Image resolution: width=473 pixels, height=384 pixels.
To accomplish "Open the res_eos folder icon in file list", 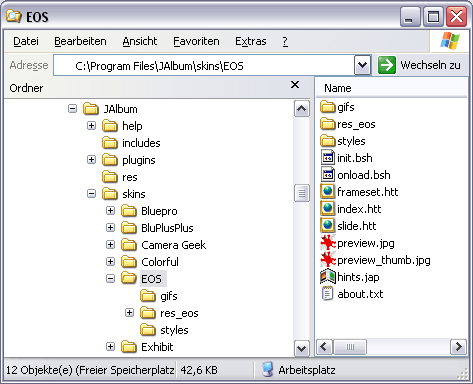I will pyautogui.click(x=328, y=124).
